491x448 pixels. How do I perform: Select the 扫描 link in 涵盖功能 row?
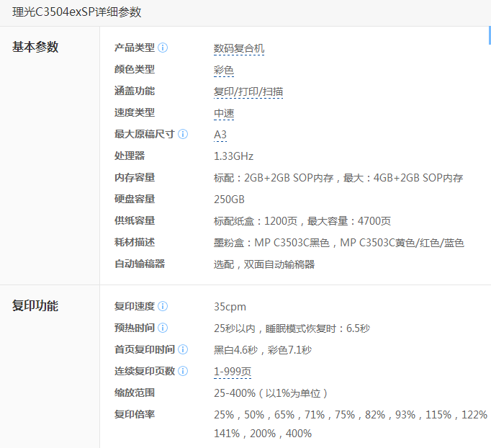coord(273,91)
